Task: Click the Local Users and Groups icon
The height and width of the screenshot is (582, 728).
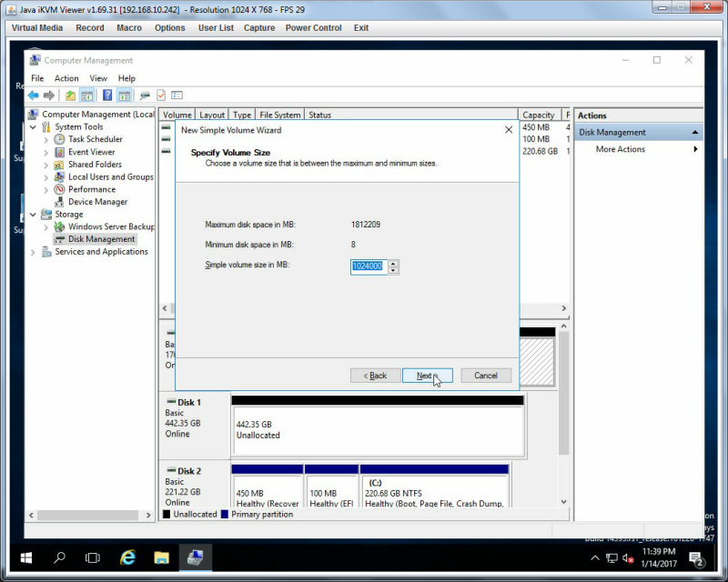Action: click(x=59, y=176)
